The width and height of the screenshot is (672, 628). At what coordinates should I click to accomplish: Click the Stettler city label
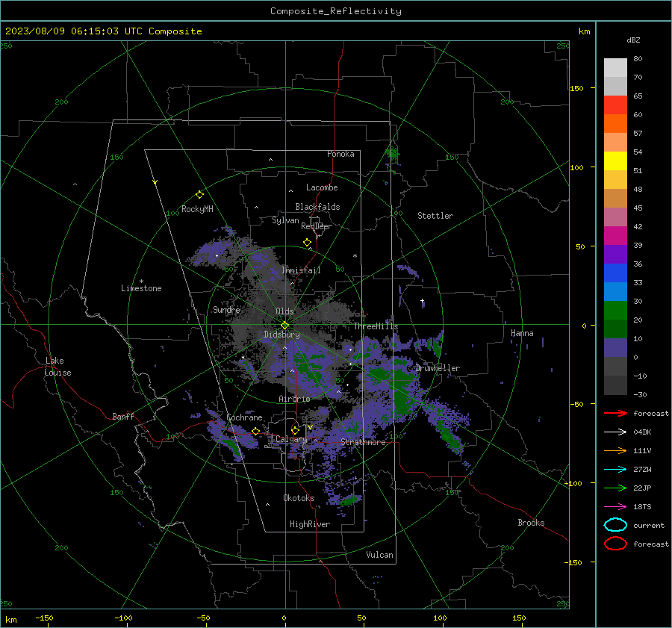click(x=435, y=216)
